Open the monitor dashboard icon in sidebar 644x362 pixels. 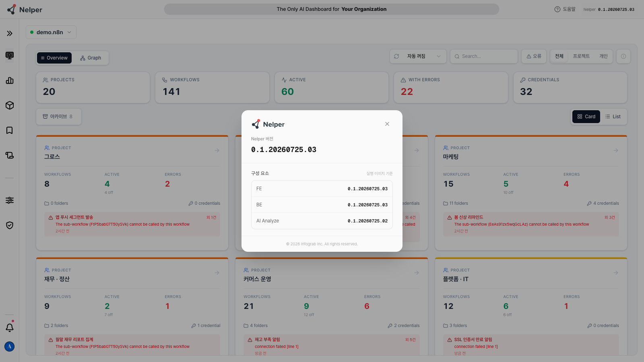(10, 56)
